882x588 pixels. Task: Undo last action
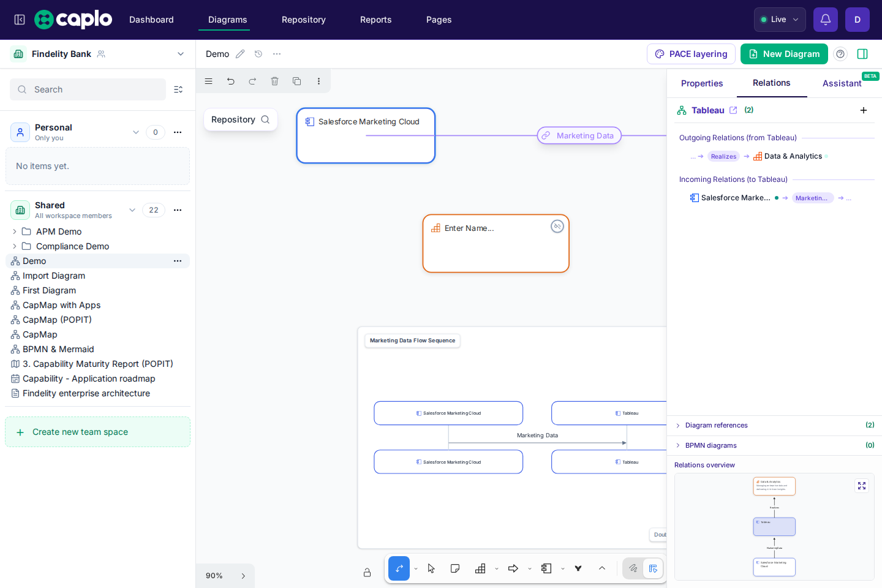[x=230, y=81]
